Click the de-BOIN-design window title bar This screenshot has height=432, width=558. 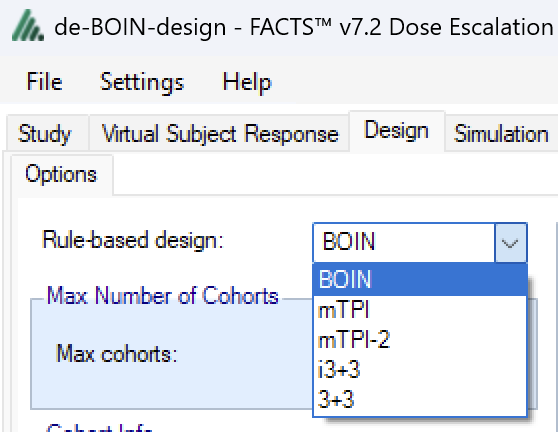tap(303, 27)
